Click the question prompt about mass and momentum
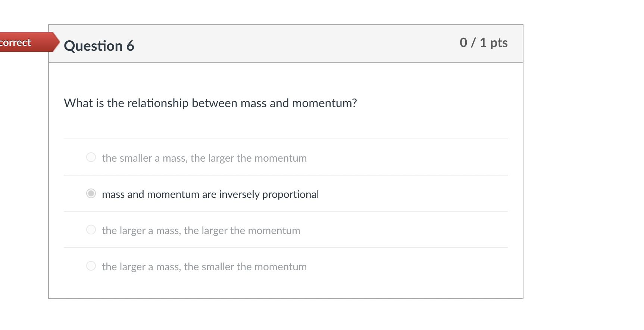The image size is (644, 330). click(210, 103)
